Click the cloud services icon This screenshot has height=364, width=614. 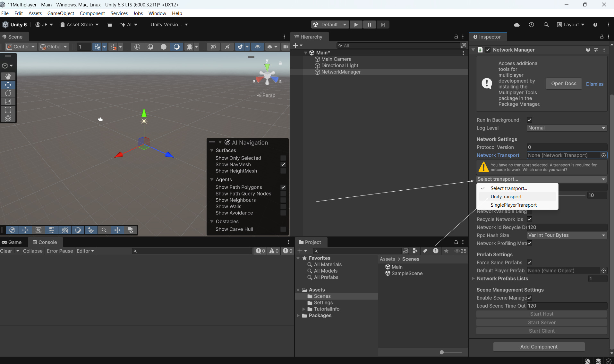click(517, 25)
